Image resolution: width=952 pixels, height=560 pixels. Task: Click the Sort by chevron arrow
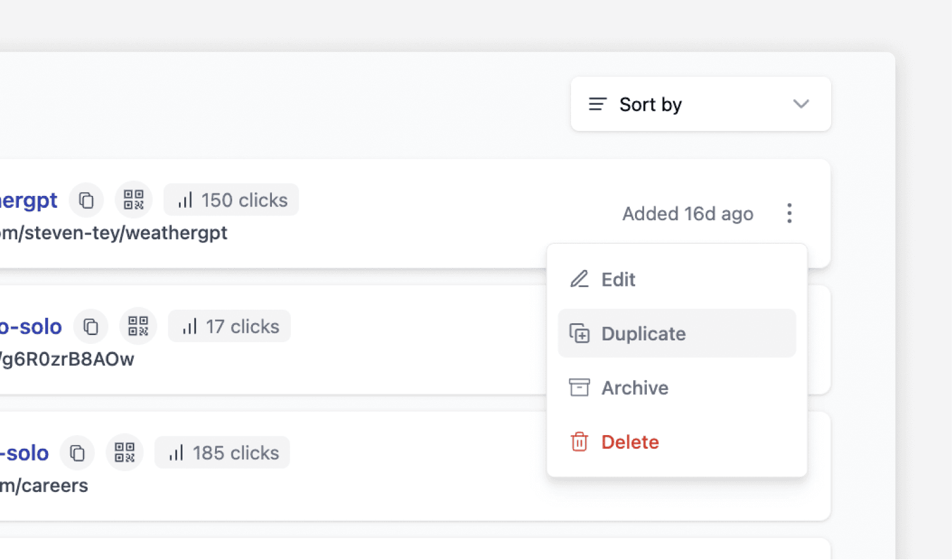(801, 104)
